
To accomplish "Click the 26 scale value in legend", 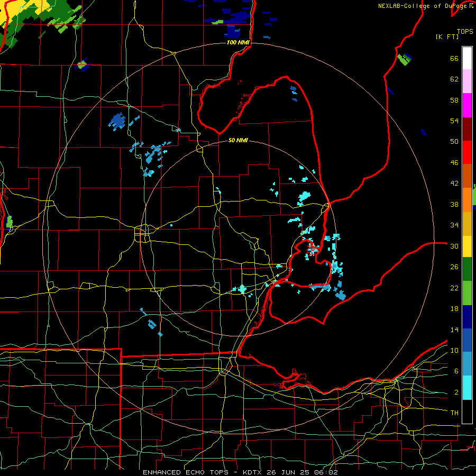I will point(454,267).
